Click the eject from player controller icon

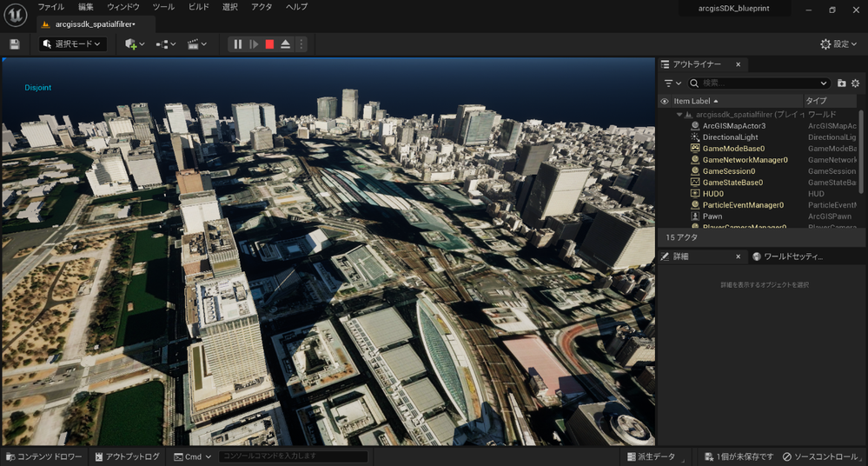[x=285, y=44]
